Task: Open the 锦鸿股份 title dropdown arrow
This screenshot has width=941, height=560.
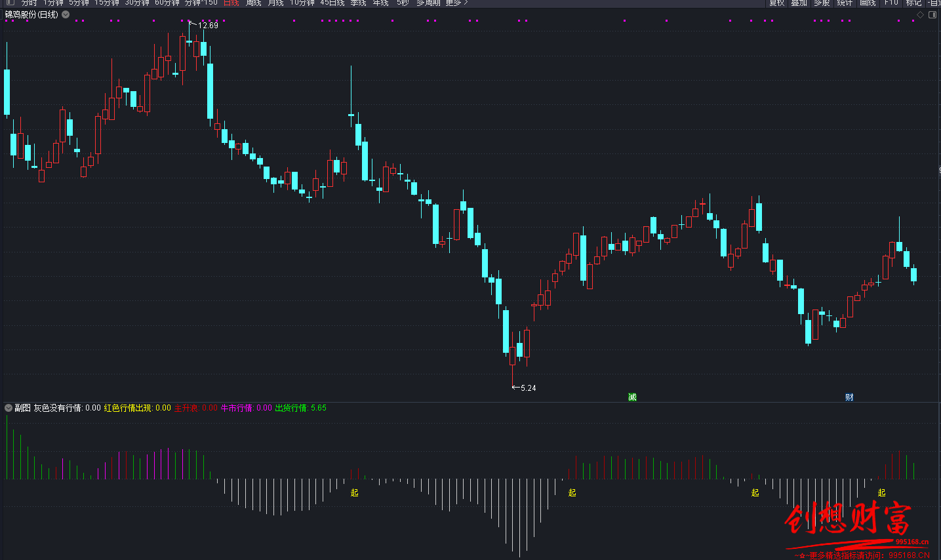Action: click(66, 14)
